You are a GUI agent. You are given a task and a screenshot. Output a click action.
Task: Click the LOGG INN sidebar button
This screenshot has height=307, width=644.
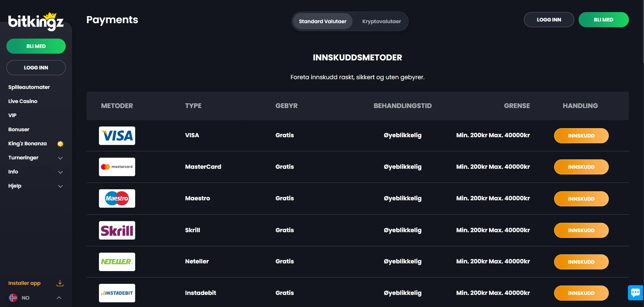[36, 67]
